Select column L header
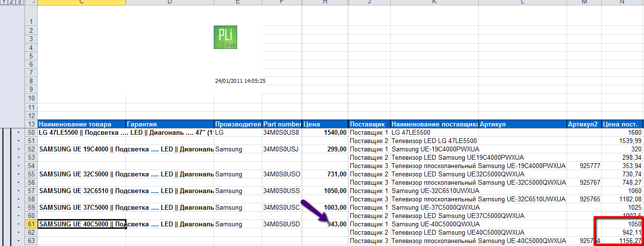Screen dimensions: 644x246 522,2
